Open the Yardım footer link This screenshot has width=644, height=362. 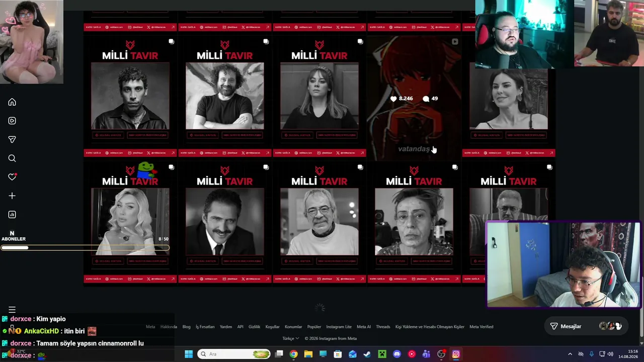[x=226, y=327]
